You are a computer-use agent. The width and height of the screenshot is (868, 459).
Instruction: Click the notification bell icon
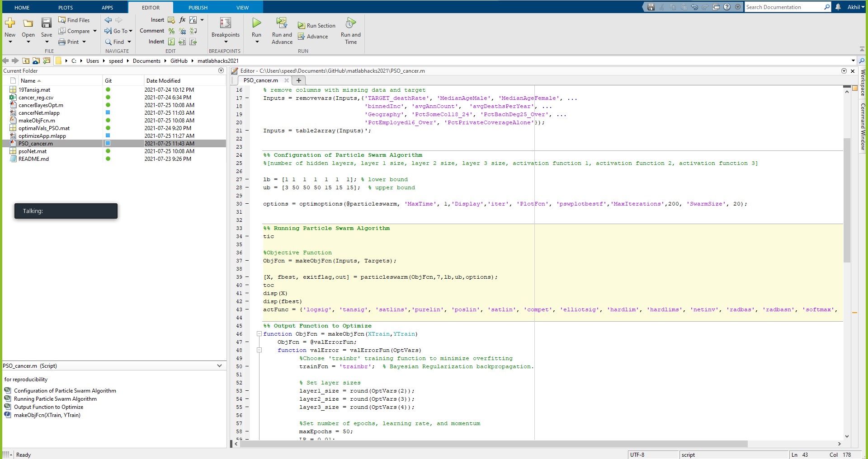click(838, 7)
